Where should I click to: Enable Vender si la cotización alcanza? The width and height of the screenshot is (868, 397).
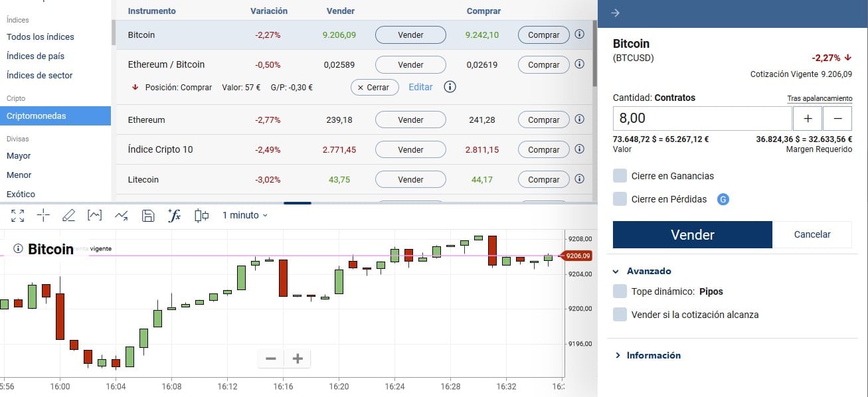[x=620, y=315]
